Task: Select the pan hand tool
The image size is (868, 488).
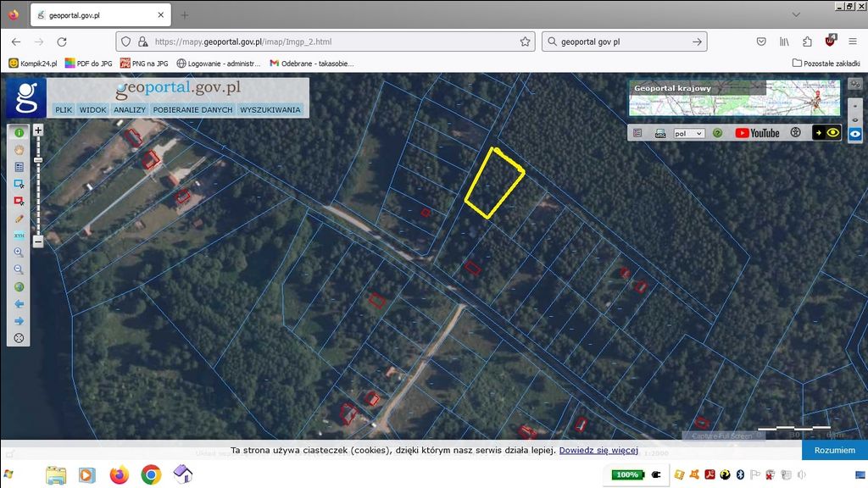Action: (x=19, y=150)
